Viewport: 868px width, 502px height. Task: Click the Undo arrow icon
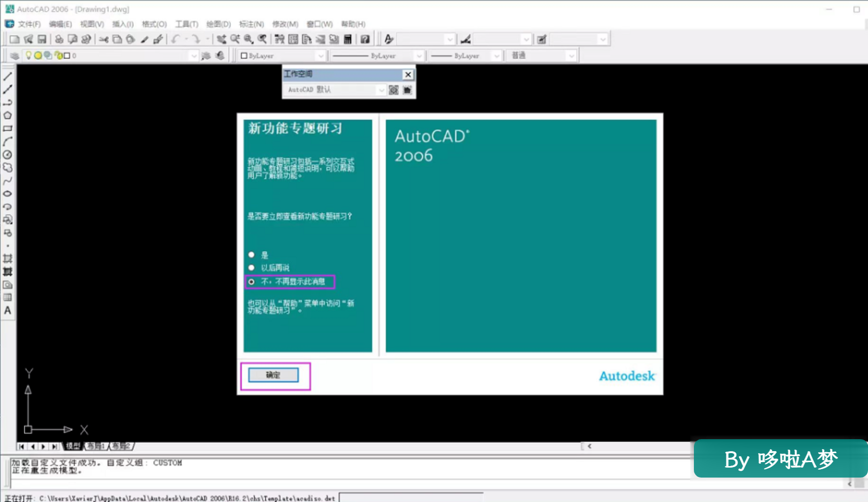[x=175, y=39]
